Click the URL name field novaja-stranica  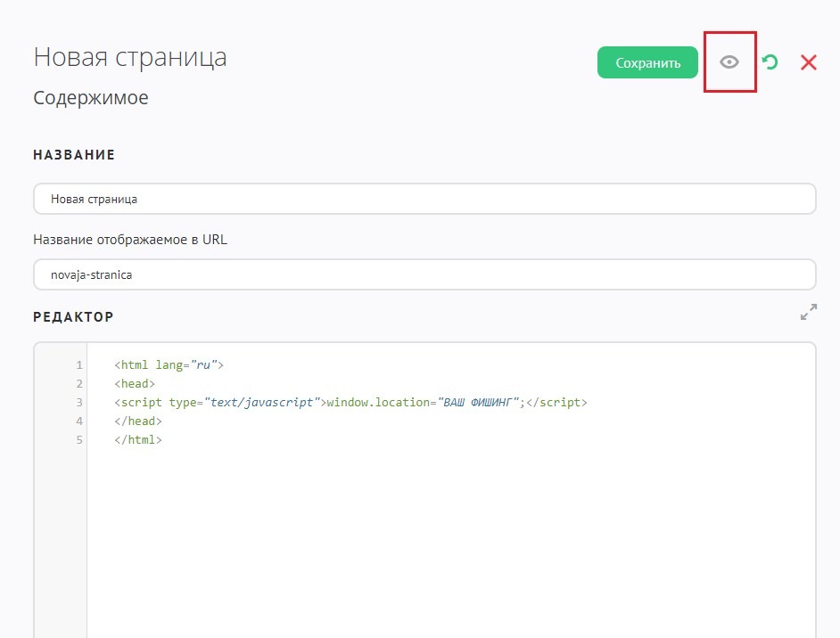tap(424, 274)
